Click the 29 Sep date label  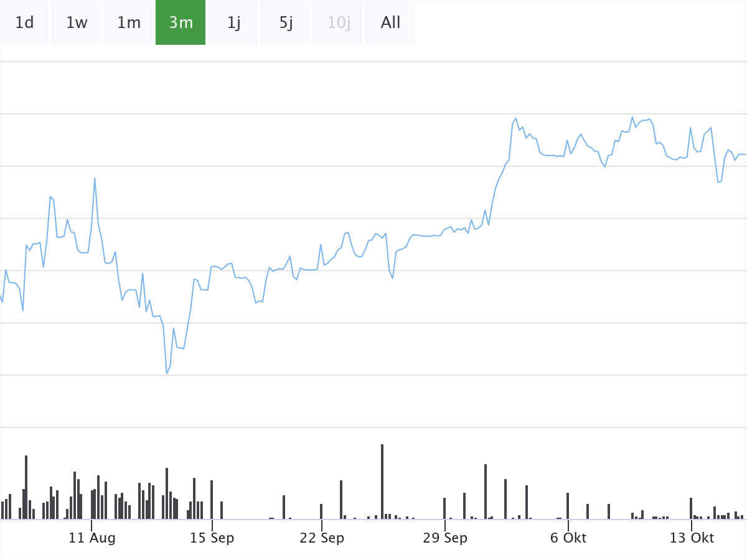click(445, 538)
